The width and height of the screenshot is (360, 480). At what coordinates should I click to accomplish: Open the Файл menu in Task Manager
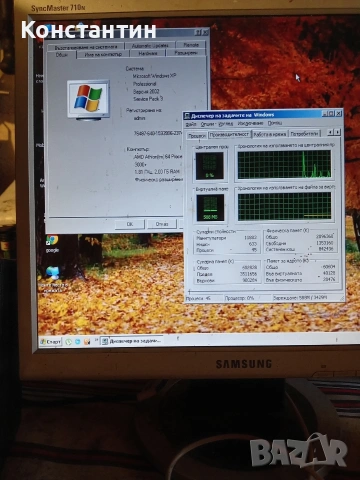tap(191, 124)
